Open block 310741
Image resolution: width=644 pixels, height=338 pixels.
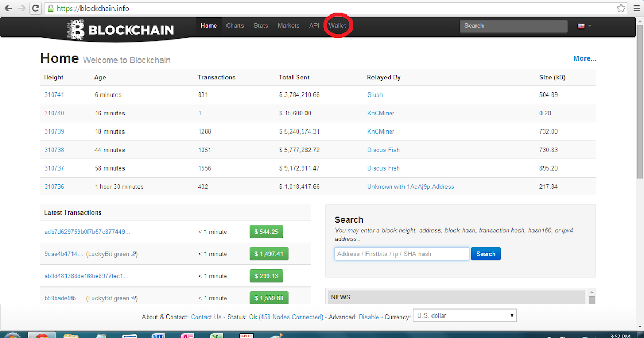click(54, 95)
